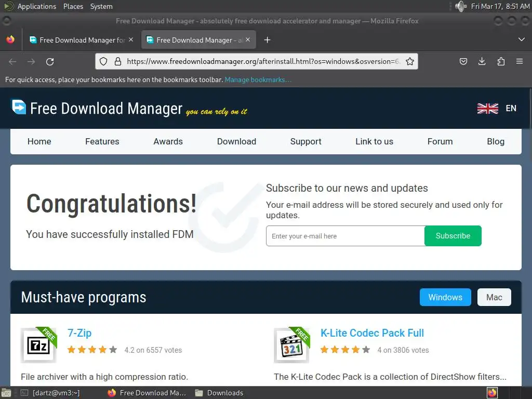Open the Forum link
Viewport: 532px width, 399px height.
[440, 141]
